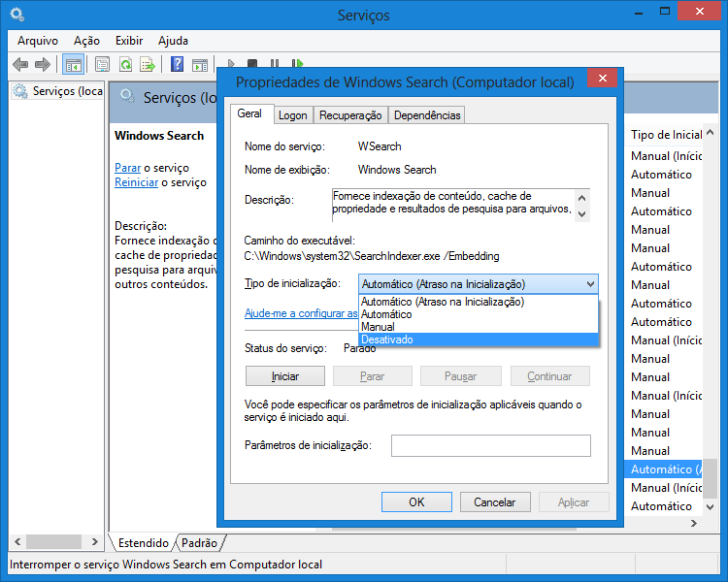Refresh the services list via toolbar icon
Screen dimensions: 728x582
point(125,64)
